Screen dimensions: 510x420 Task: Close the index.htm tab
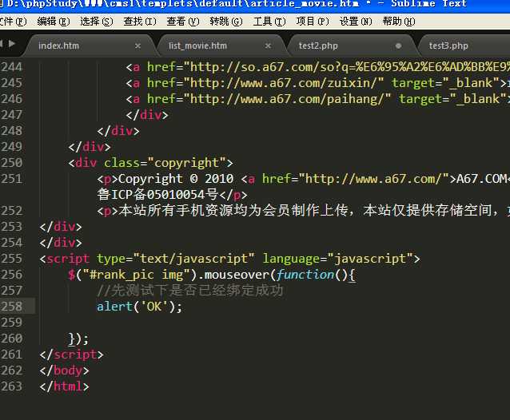pos(138,46)
